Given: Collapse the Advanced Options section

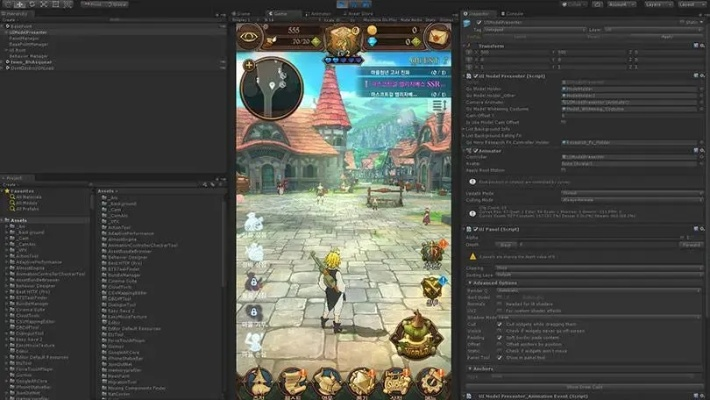Looking at the screenshot, I should coord(471,283).
